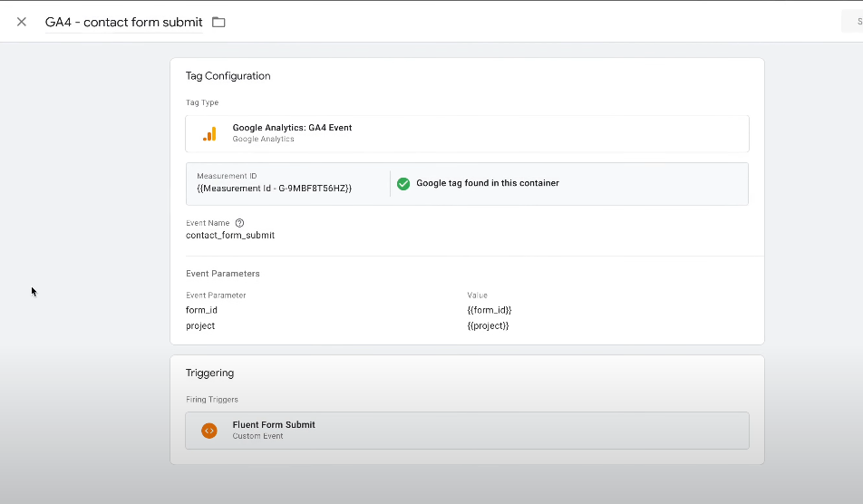The image size is (863, 504).
Task: Click the Google Analytics bar chart icon
Action: pyautogui.click(x=209, y=133)
